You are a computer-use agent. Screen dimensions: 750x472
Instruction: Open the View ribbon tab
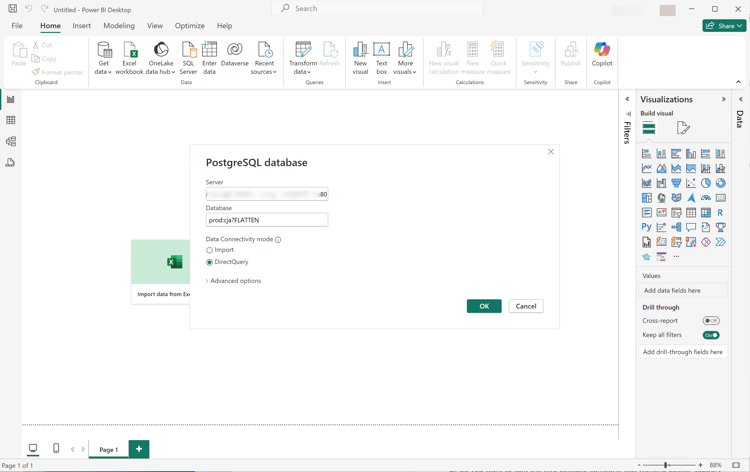[x=154, y=26]
